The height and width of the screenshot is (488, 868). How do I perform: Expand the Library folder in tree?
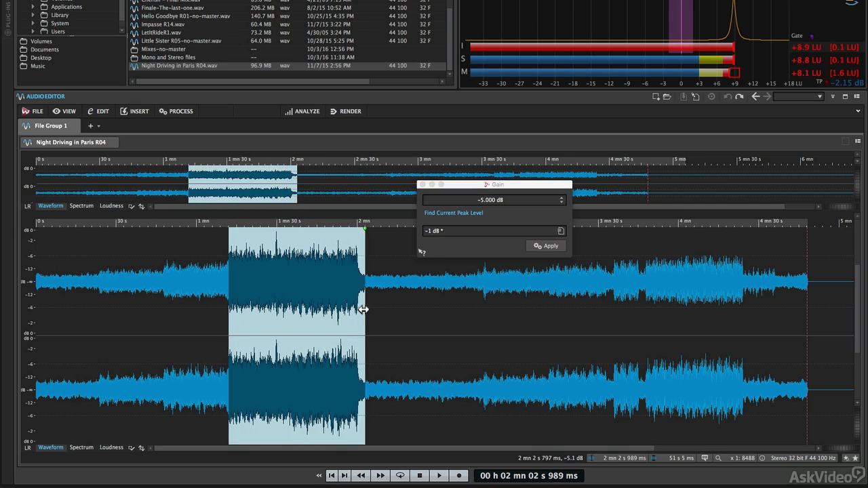(x=33, y=15)
